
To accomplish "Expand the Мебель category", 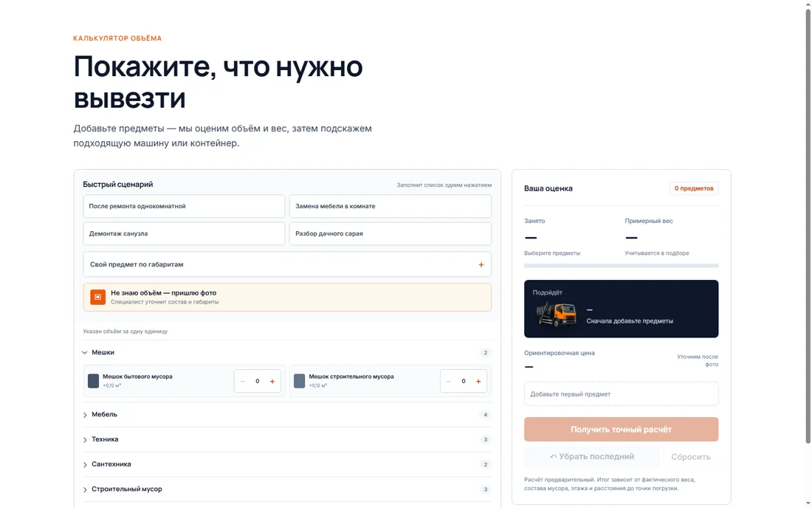I will pos(287,414).
